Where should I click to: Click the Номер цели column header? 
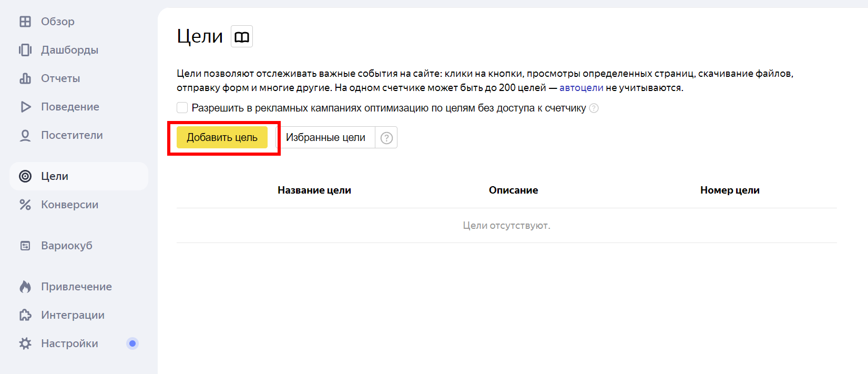730,190
